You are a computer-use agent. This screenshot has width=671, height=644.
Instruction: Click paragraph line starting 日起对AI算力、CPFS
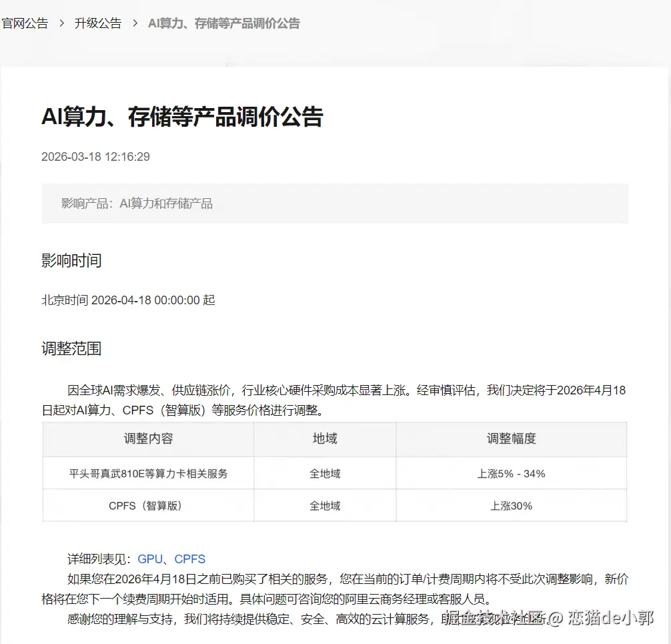183,410
